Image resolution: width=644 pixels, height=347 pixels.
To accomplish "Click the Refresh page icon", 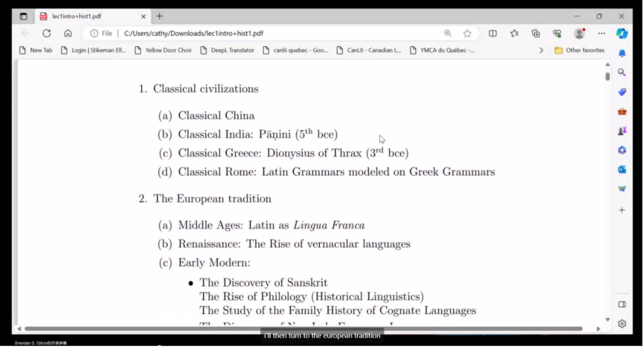I will click(47, 33).
